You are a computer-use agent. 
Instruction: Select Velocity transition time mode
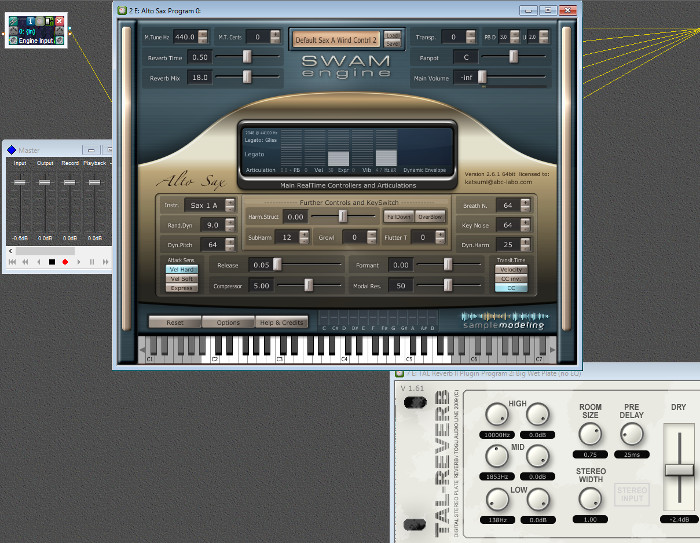click(511, 269)
